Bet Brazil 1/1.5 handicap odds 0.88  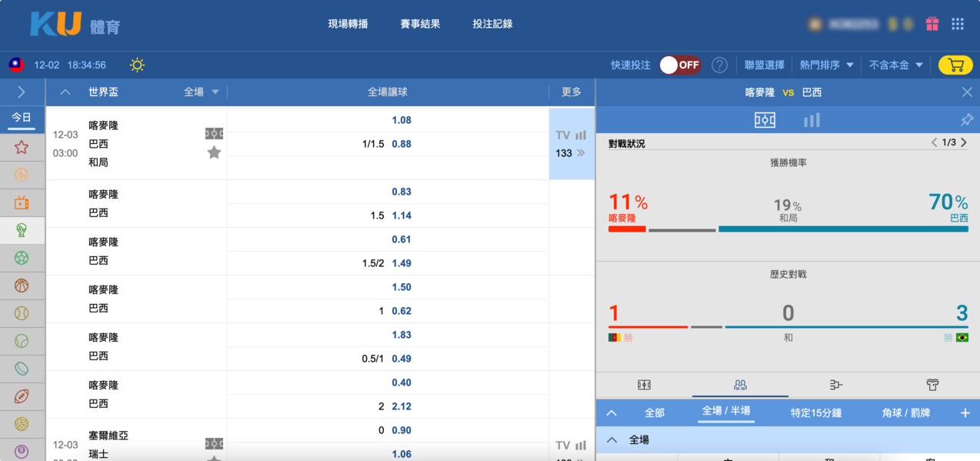402,144
